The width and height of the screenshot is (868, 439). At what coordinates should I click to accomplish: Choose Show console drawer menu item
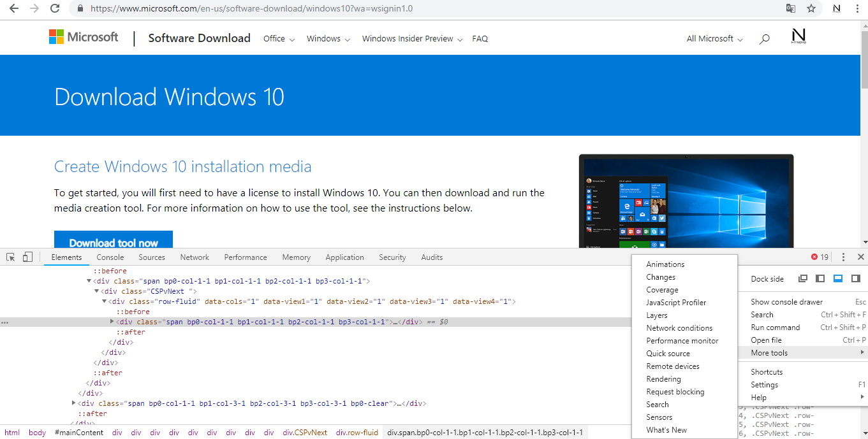[x=803, y=302]
